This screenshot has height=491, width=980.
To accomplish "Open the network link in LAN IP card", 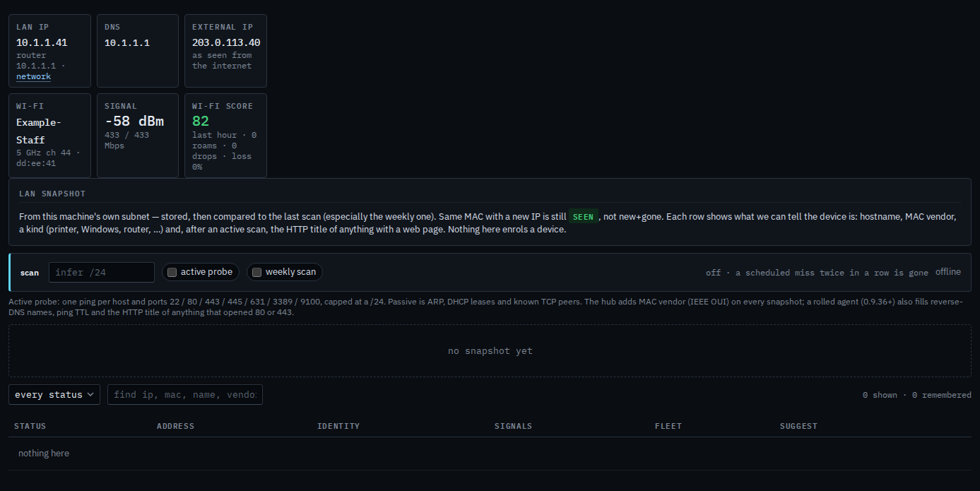I will tap(33, 76).
